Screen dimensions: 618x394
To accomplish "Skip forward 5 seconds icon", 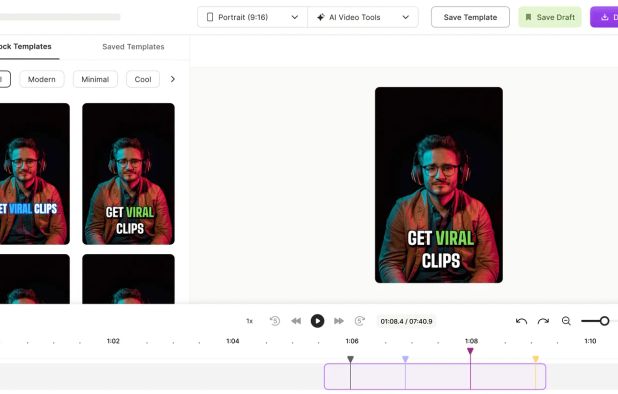I will coord(359,321).
